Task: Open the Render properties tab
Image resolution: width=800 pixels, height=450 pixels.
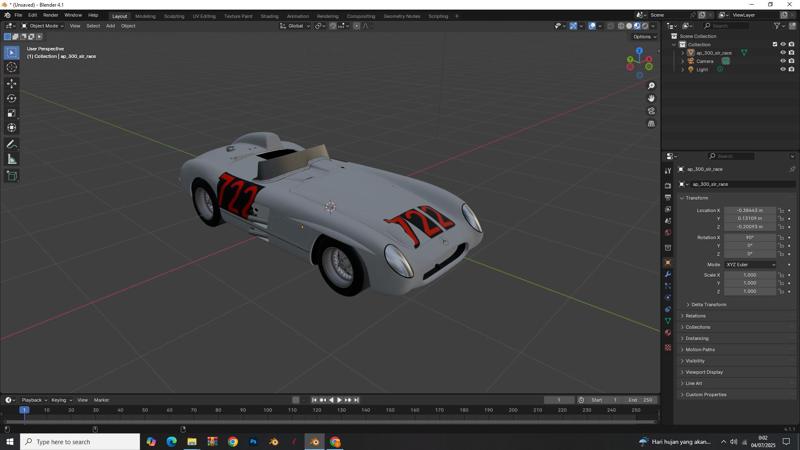Action: click(x=668, y=186)
